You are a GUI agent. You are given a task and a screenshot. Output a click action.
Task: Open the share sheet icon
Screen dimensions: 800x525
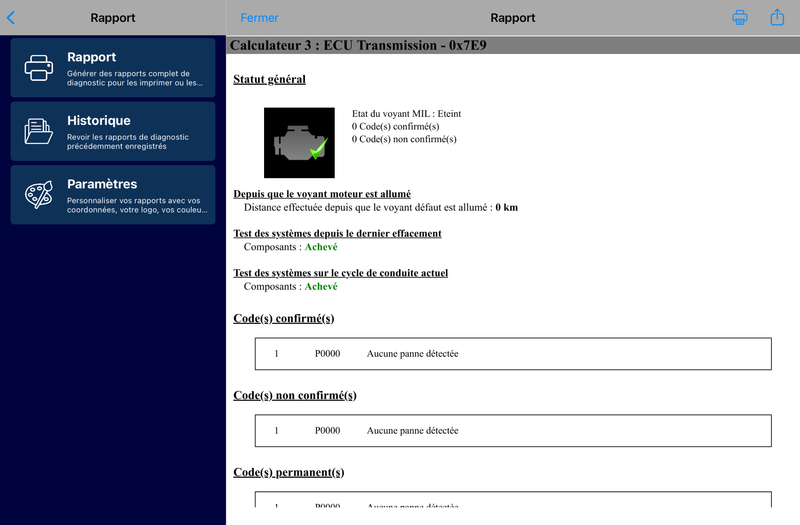777,17
